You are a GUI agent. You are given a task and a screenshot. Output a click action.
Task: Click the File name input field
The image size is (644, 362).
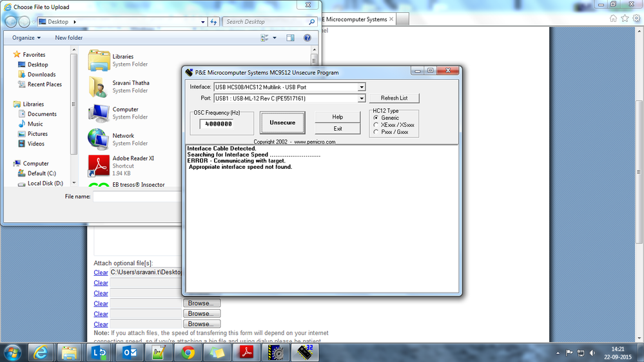click(137, 196)
